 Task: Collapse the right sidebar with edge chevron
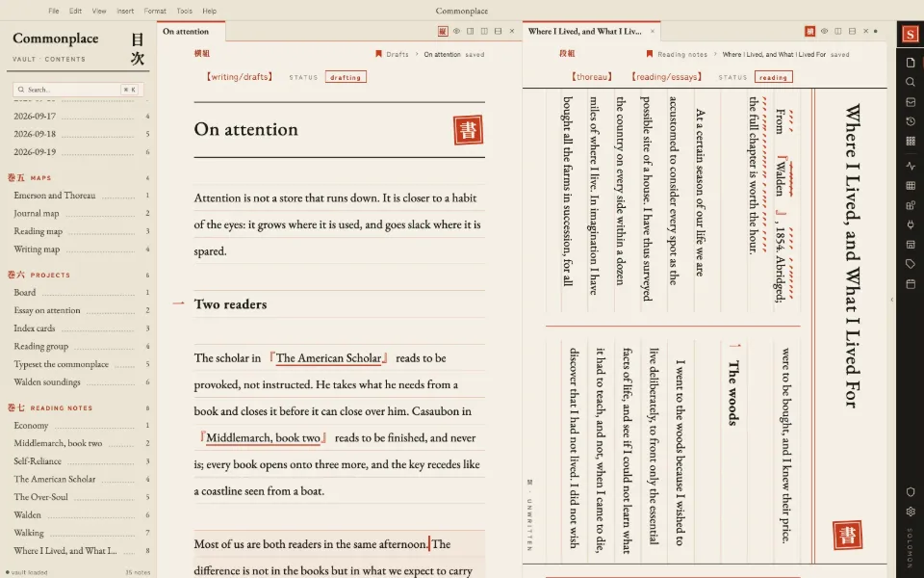891,300
